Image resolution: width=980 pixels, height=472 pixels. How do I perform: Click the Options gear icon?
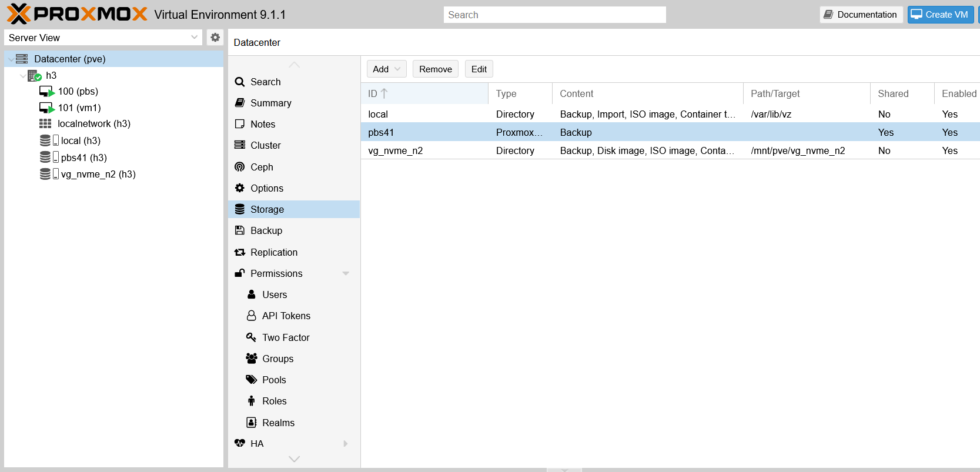tap(240, 188)
